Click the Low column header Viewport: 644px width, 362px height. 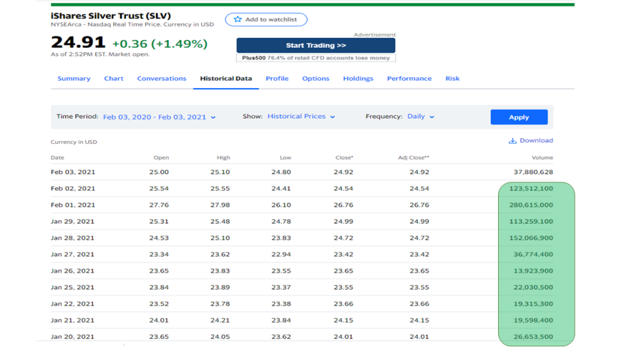[x=286, y=158]
